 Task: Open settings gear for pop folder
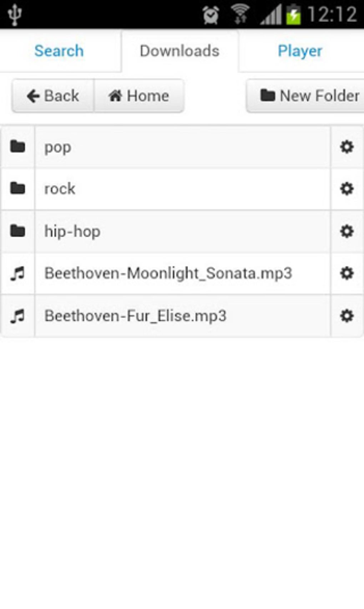(347, 147)
